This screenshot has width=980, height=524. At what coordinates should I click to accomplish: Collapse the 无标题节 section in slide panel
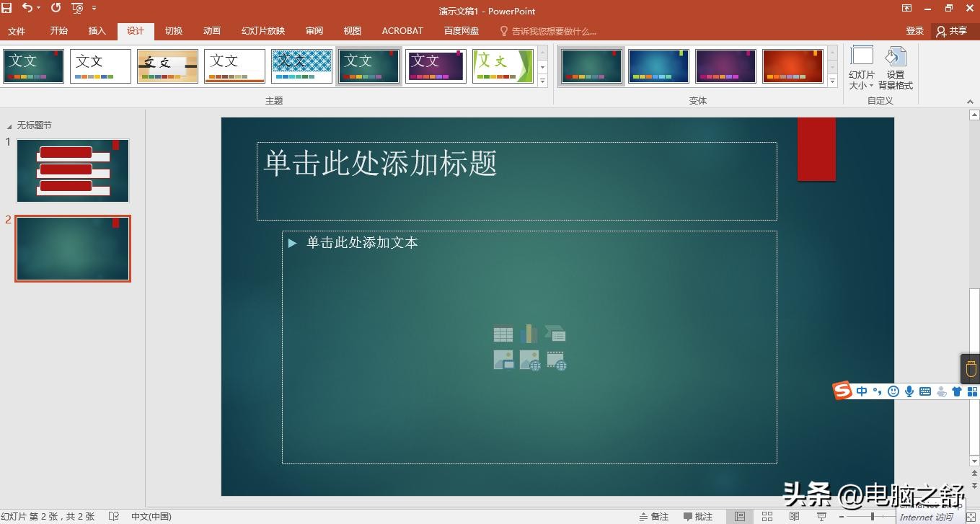point(9,125)
